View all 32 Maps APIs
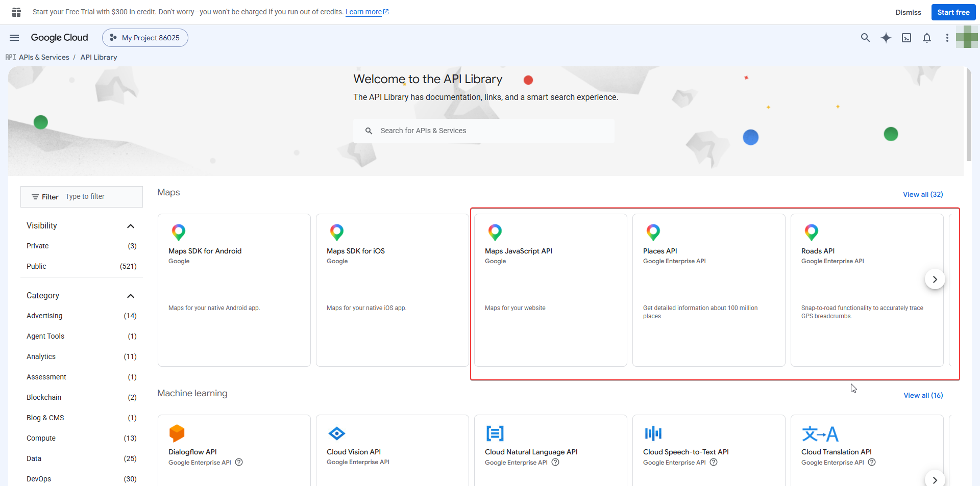 point(923,194)
